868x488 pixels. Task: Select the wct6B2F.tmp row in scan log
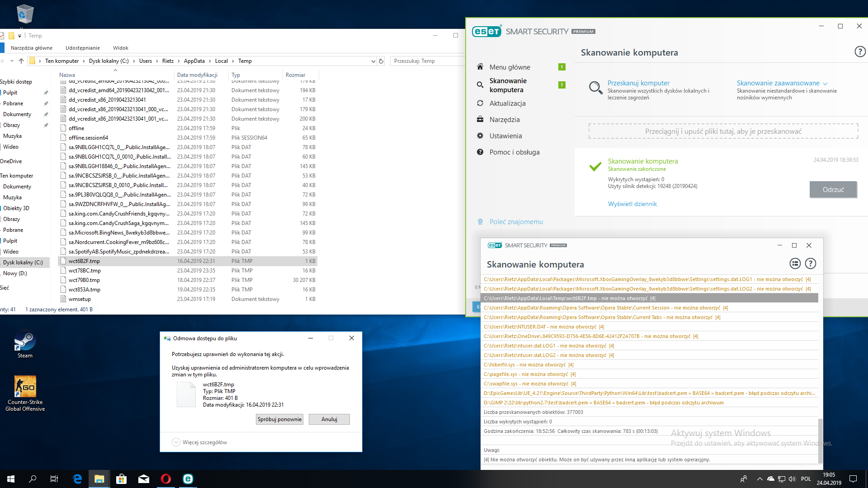(x=649, y=298)
